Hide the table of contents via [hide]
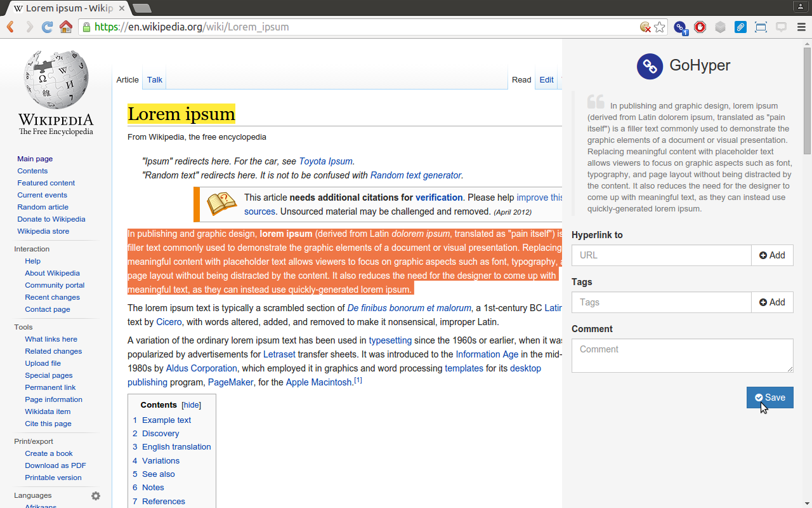The image size is (812, 508). pos(191,404)
